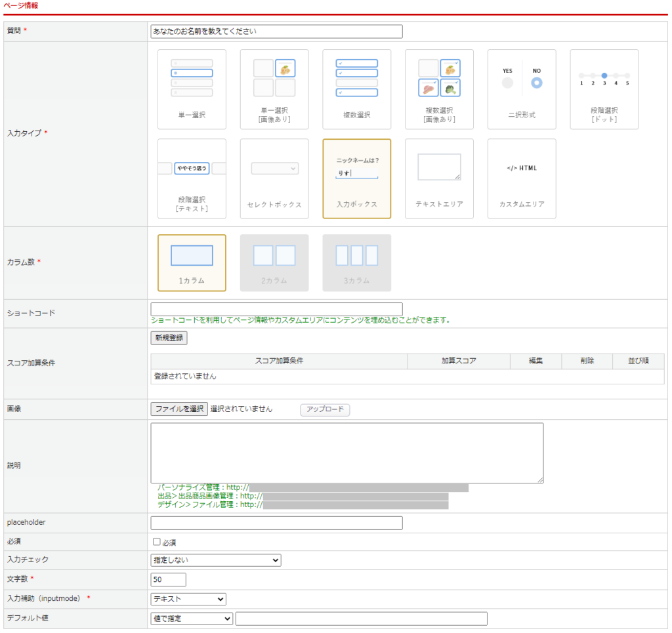
Task: Choose 単一選択[画像あり] input type
Action: pyautogui.click(x=274, y=89)
